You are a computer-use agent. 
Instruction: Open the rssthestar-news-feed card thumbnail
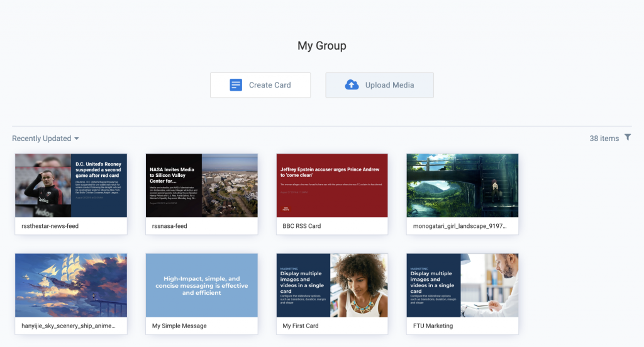(71, 185)
